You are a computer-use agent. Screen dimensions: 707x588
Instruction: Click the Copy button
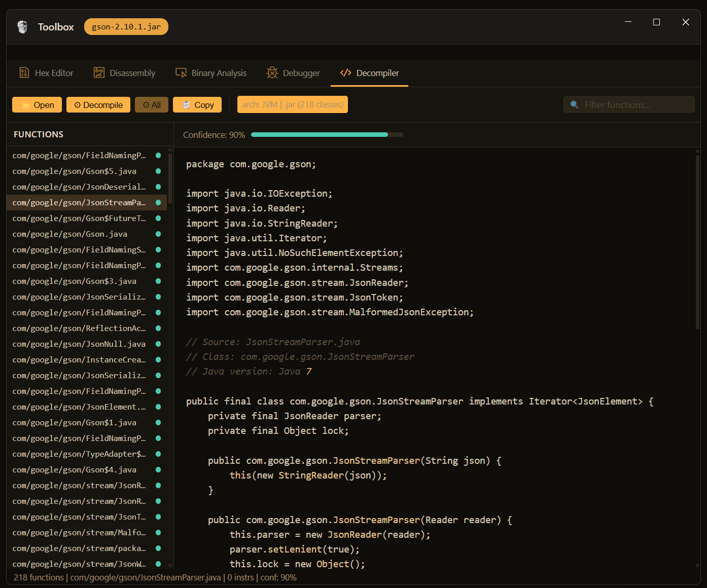[x=197, y=105]
